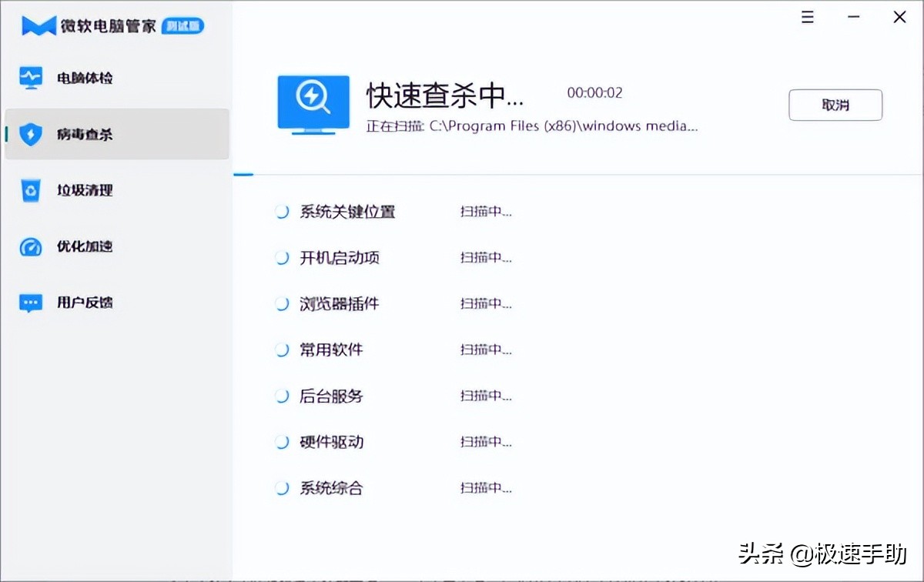Click the hamburger menu icon at top right
The width and height of the screenshot is (924, 582).
click(807, 16)
